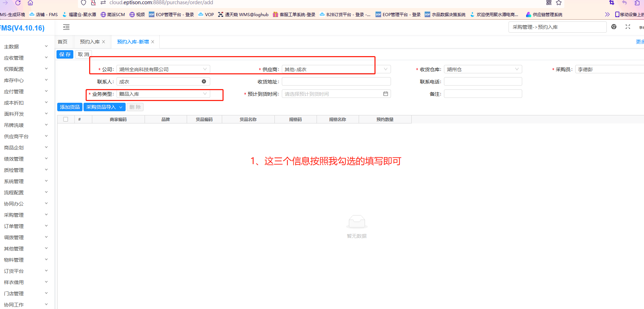Click the Chrome browser icon in header

[614, 27]
